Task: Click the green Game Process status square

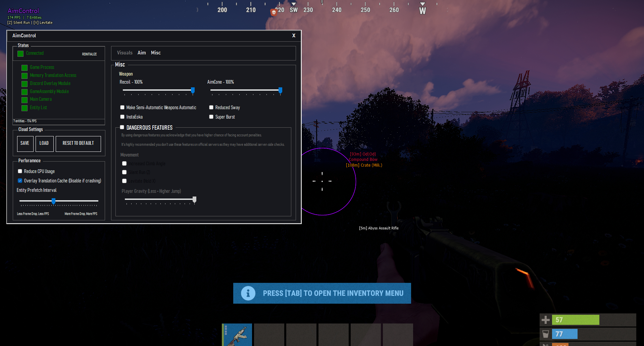Action: tap(24, 68)
